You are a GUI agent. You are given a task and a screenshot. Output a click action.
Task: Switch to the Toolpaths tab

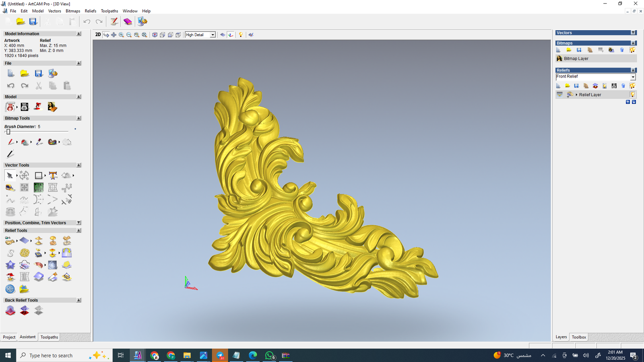49,337
